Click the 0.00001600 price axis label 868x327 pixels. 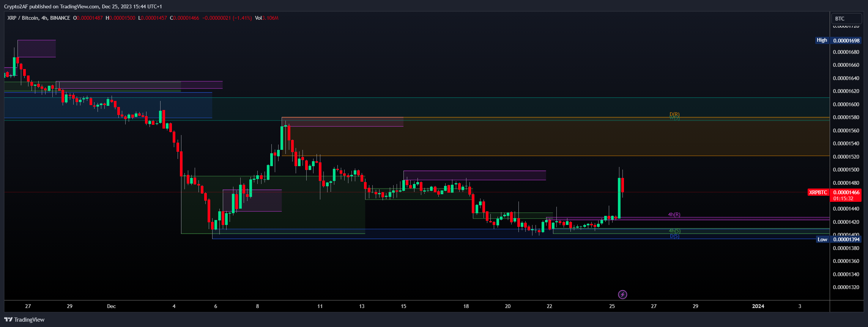[846, 104]
